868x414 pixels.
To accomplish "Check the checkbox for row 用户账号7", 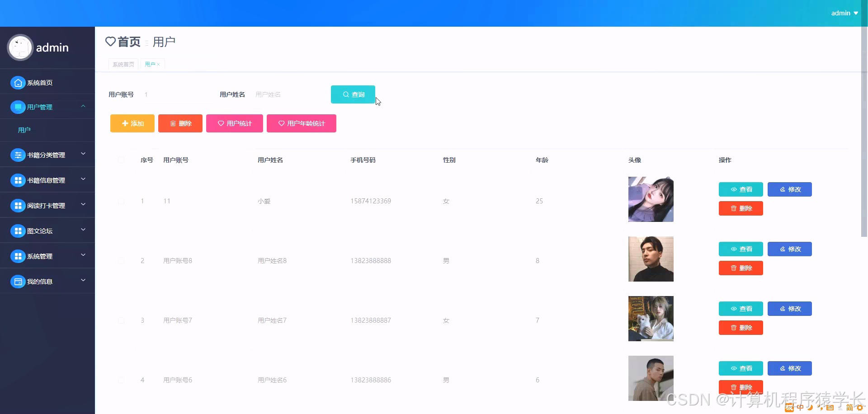I will click(x=121, y=320).
